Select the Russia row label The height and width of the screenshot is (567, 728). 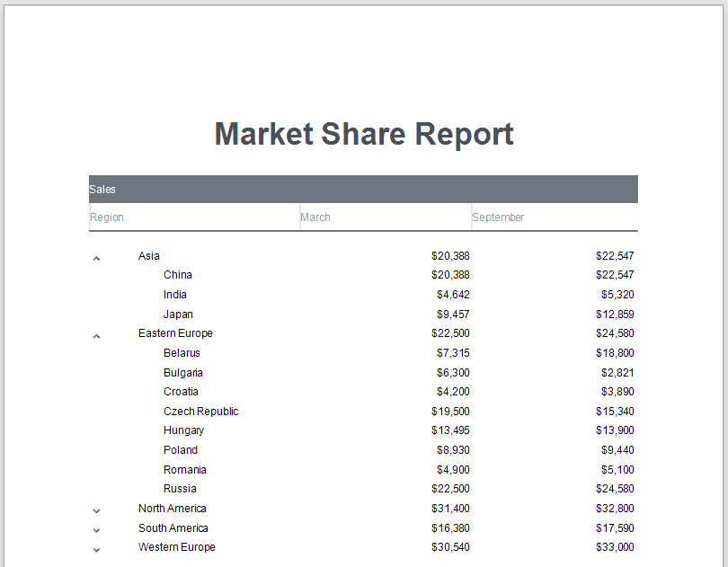(x=180, y=489)
